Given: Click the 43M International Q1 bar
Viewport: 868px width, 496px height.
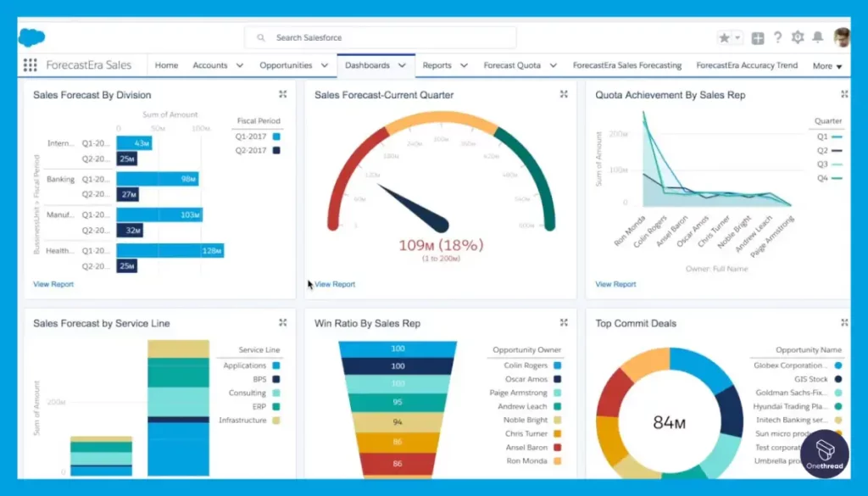Looking at the screenshot, I should pos(134,143).
